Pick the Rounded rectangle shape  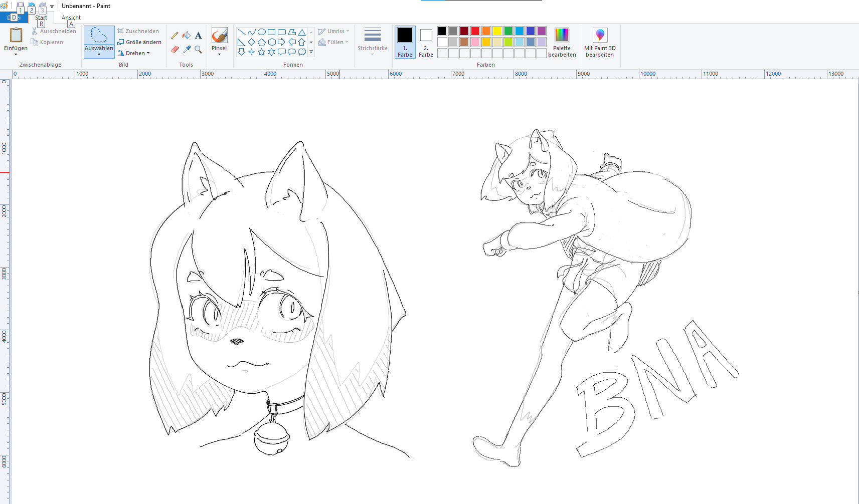281,32
